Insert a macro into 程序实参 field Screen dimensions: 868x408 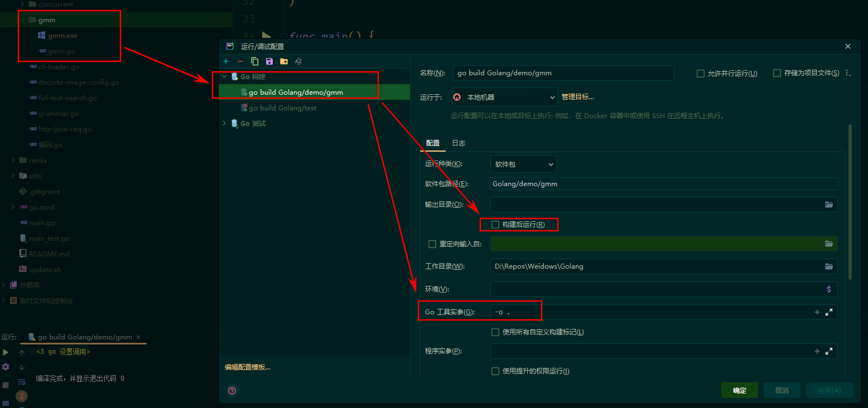[817, 351]
